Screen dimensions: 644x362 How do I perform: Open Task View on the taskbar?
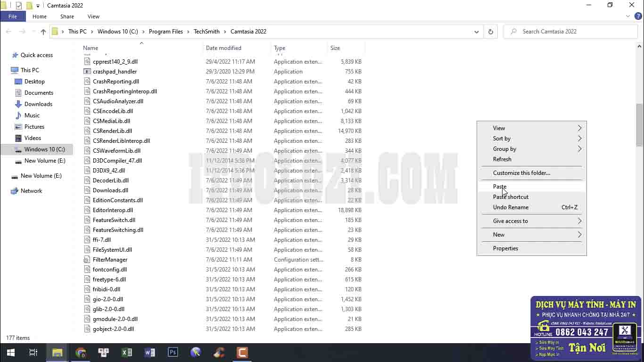(x=33, y=352)
